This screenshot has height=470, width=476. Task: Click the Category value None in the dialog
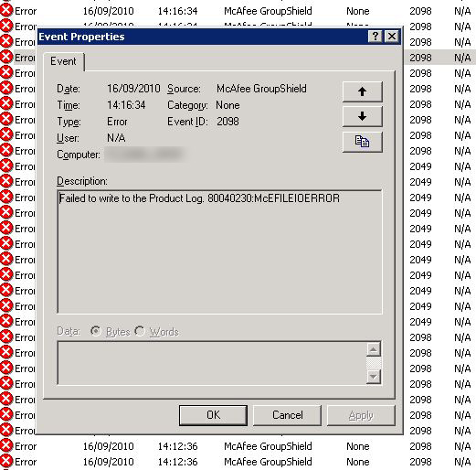pyautogui.click(x=227, y=105)
